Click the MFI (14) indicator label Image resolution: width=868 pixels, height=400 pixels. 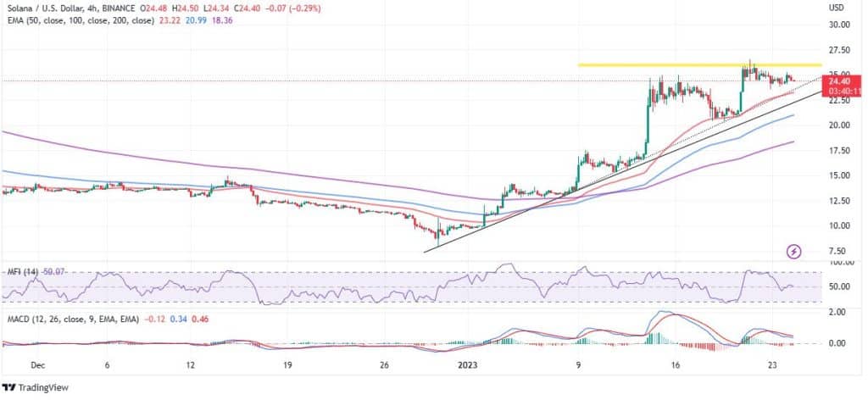[x=21, y=272]
